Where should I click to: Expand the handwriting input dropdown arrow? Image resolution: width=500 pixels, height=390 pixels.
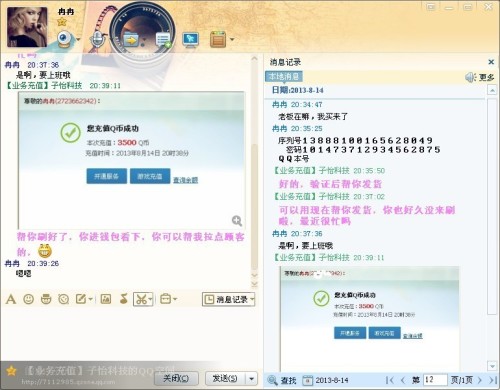90,299
